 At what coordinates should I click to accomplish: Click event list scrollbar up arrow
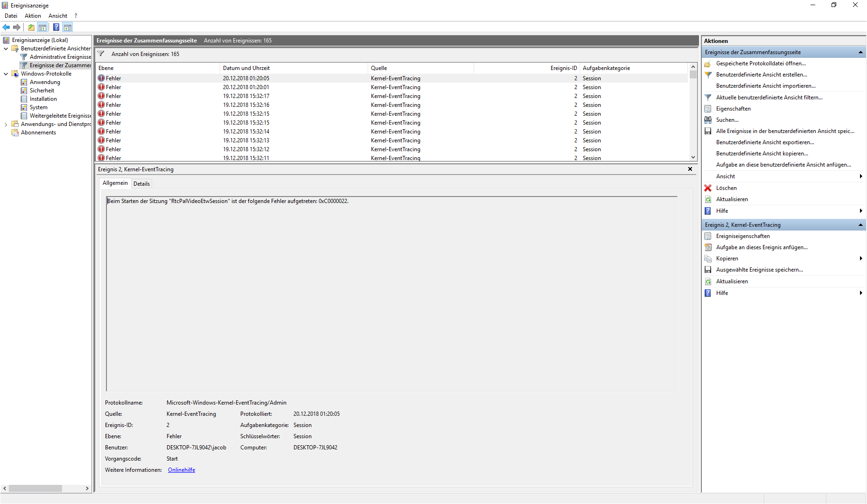point(693,67)
